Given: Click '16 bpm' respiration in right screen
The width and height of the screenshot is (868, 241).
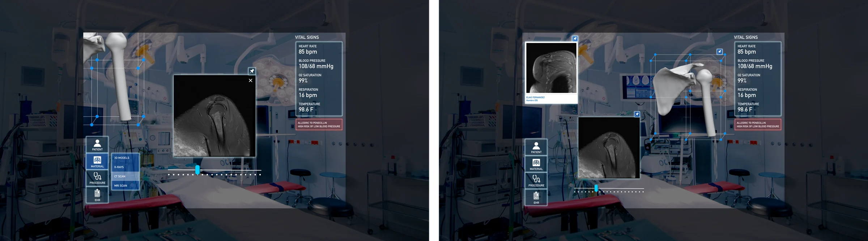Looking at the screenshot, I should (x=747, y=95).
